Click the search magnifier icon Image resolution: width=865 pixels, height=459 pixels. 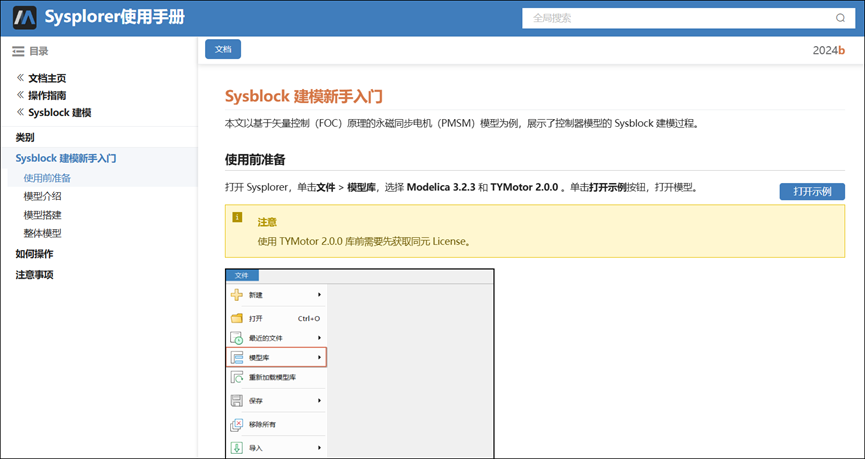pyautogui.click(x=840, y=18)
